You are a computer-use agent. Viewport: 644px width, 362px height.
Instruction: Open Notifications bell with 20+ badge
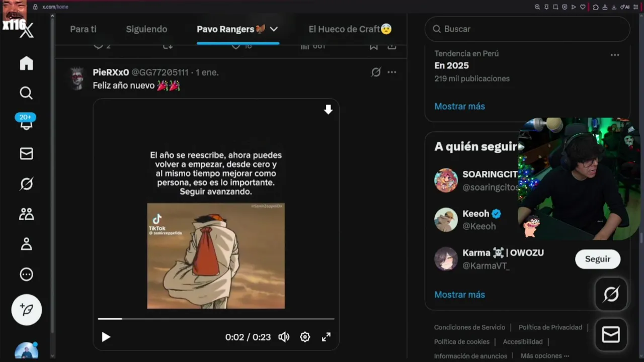(26, 122)
